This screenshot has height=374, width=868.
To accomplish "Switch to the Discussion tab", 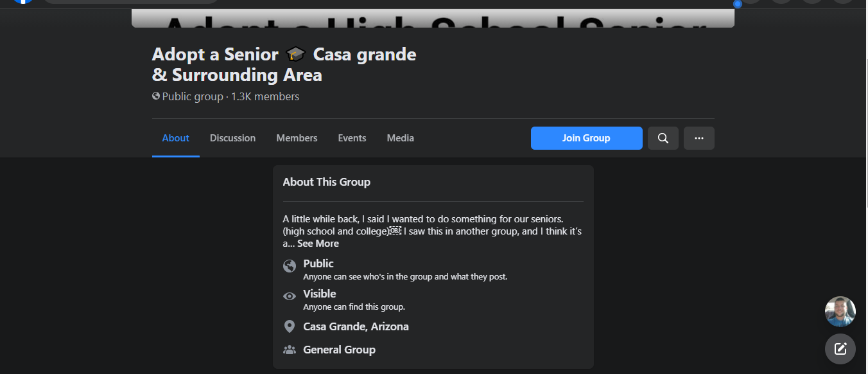I will tap(232, 138).
